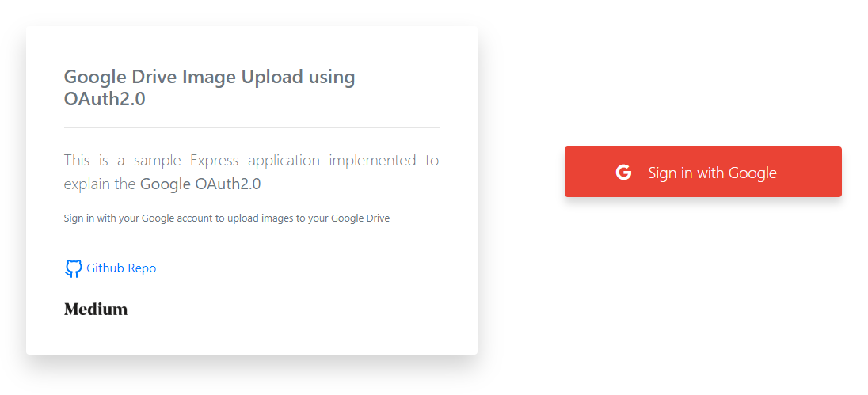
Task: Click the small sign-in instruction text
Action: (x=227, y=218)
